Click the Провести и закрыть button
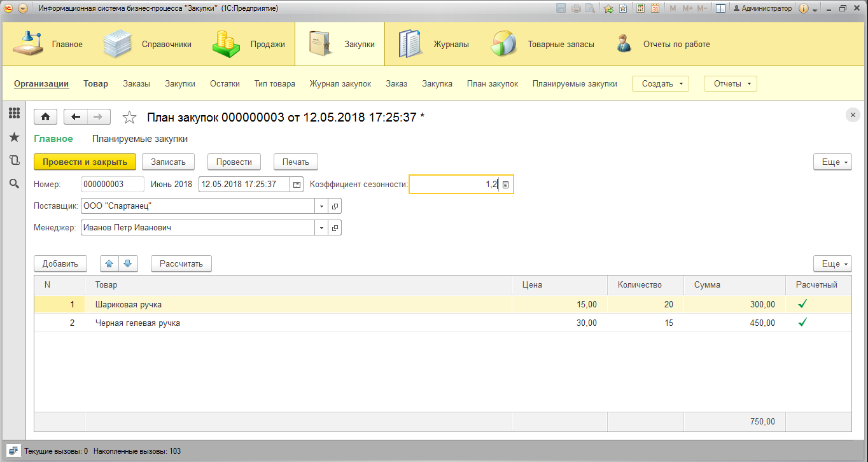Image resolution: width=868 pixels, height=462 pixels. [85, 162]
